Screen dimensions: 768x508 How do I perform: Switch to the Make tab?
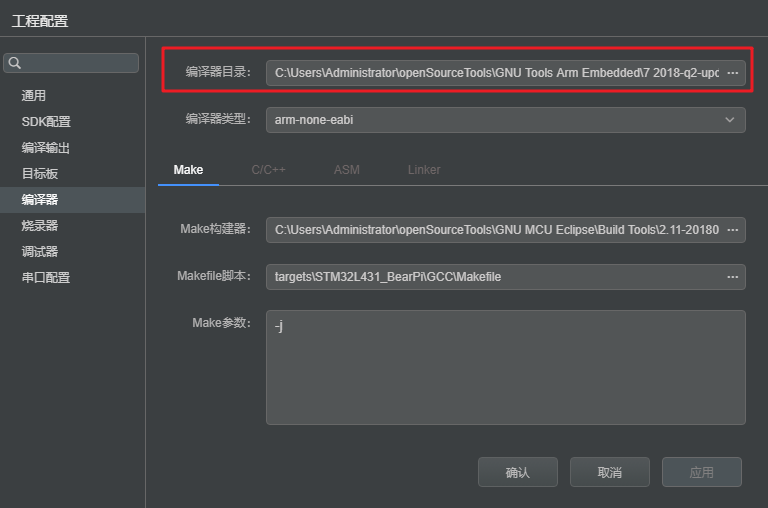(x=188, y=170)
